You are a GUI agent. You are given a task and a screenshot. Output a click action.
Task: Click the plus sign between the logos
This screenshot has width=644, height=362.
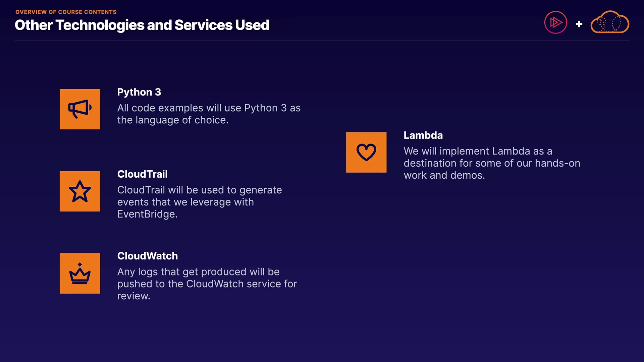coord(579,24)
